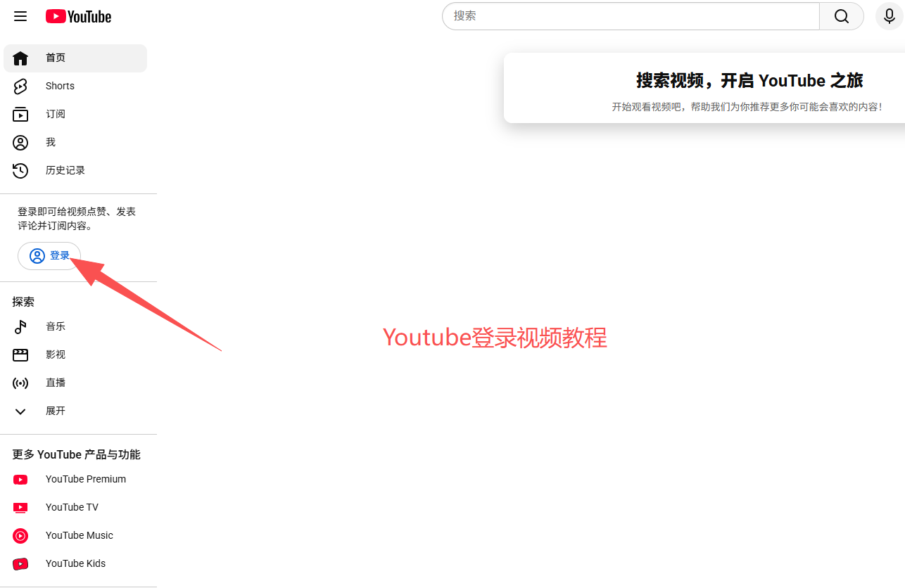Go to the 我 page
The height and width of the screenshot is (588, 905).
pos(75,142)
